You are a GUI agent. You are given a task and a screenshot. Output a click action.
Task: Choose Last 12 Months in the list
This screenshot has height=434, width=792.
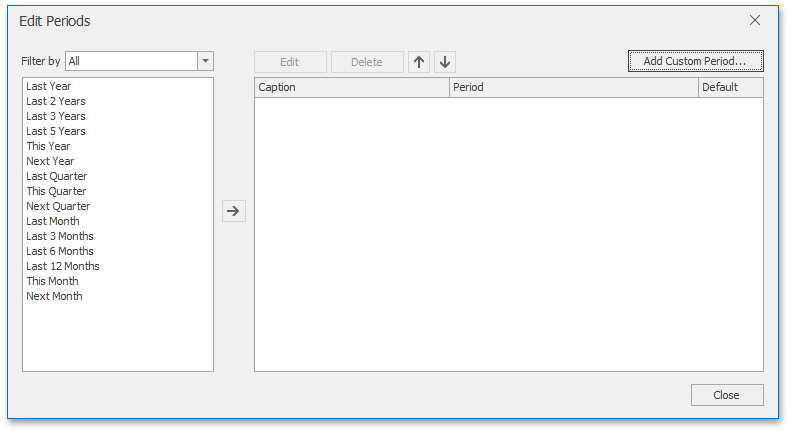[62, 266]
